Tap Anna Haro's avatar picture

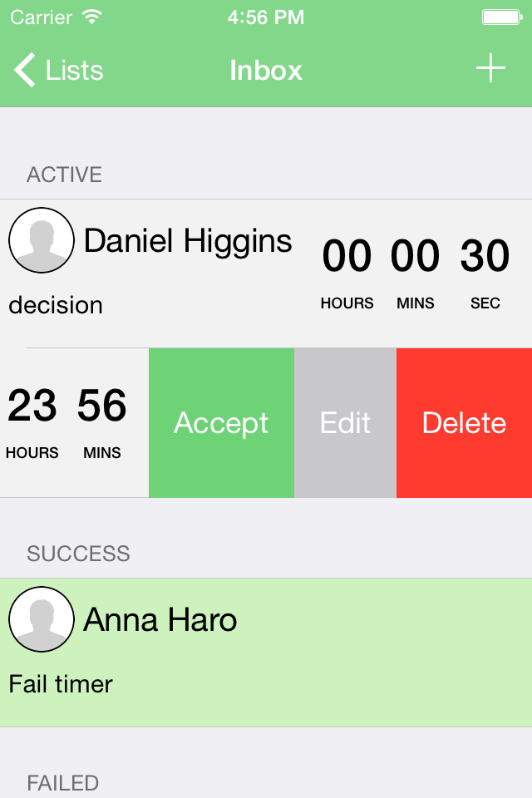coord(42,619)
